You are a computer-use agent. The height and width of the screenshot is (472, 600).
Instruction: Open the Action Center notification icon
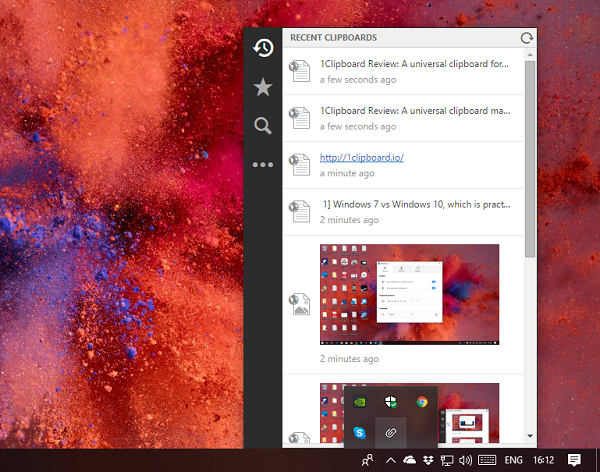click(x=574, y=460)
